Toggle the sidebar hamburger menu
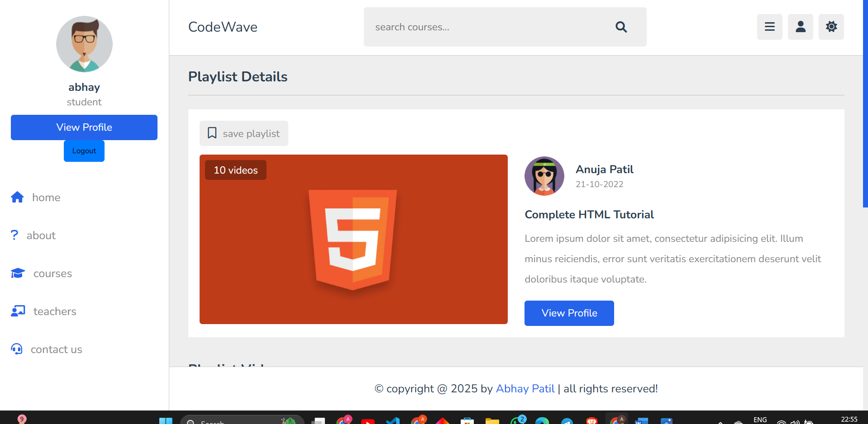 click(769, 27)
